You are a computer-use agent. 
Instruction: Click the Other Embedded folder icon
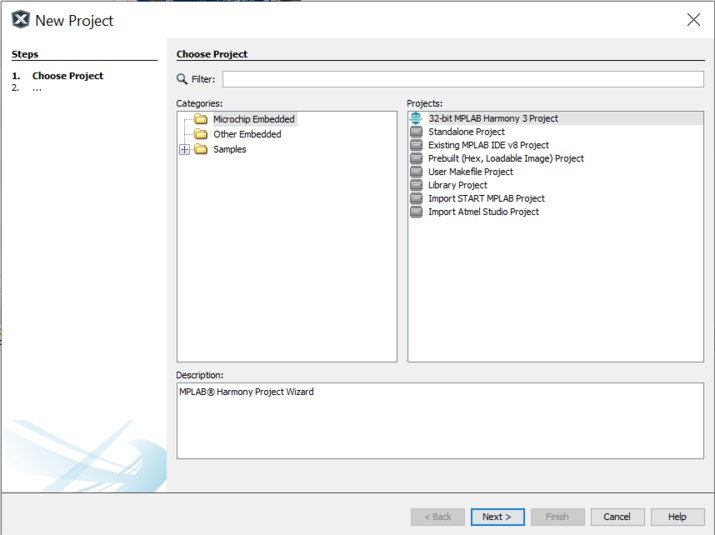(x=201, y=134)
